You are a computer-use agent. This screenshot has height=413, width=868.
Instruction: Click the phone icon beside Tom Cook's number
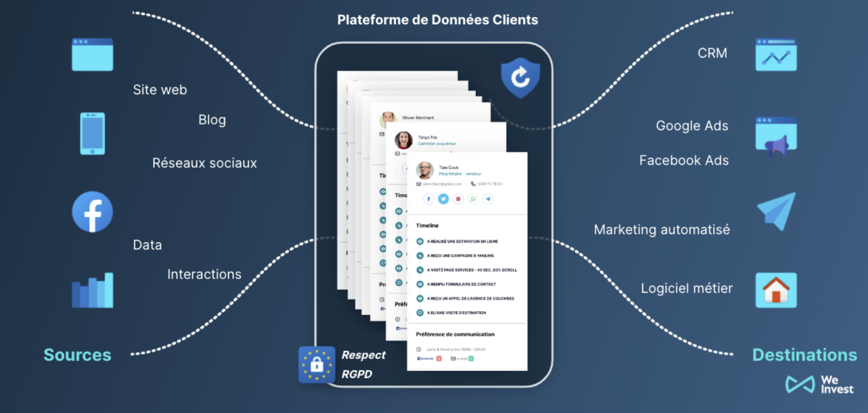[473, 184]
